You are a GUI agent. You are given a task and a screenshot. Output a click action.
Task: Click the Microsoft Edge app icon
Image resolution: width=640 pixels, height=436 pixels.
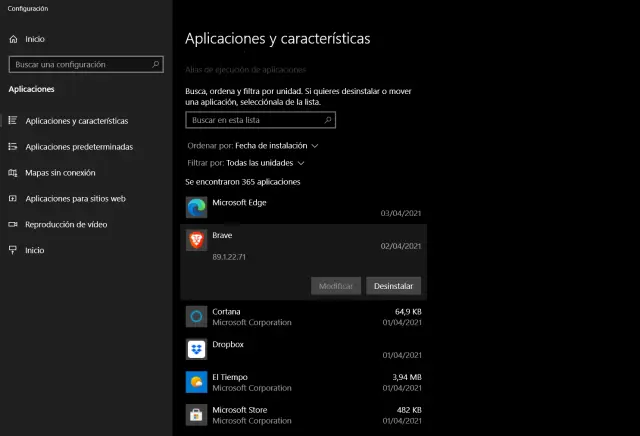[196, 207]
